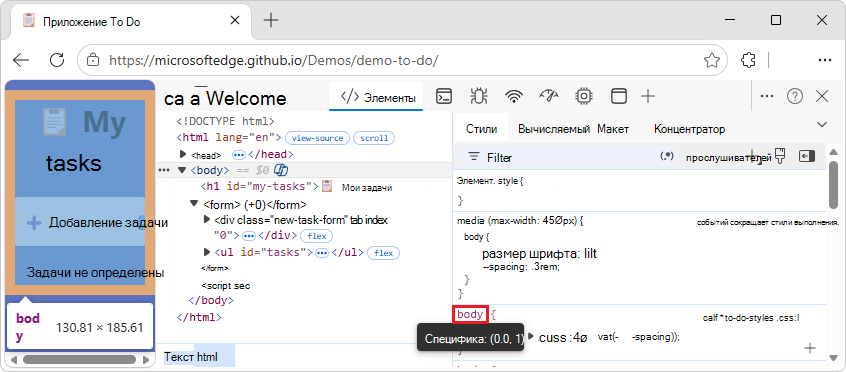Click the styles pane vertical scrollbar
Image resolution: width=846 pixels, height=372 pixels.
pos(833,184)
